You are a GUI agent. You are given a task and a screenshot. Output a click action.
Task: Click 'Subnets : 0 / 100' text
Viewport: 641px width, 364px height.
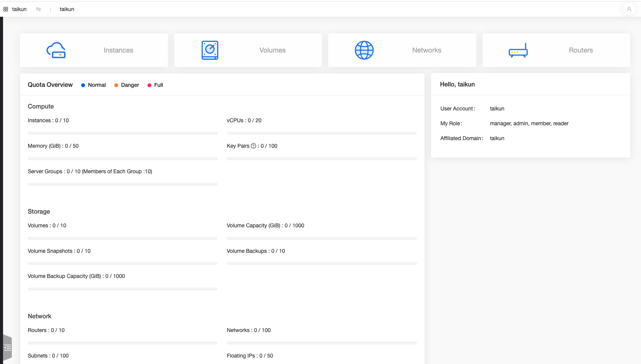[48, 356]
